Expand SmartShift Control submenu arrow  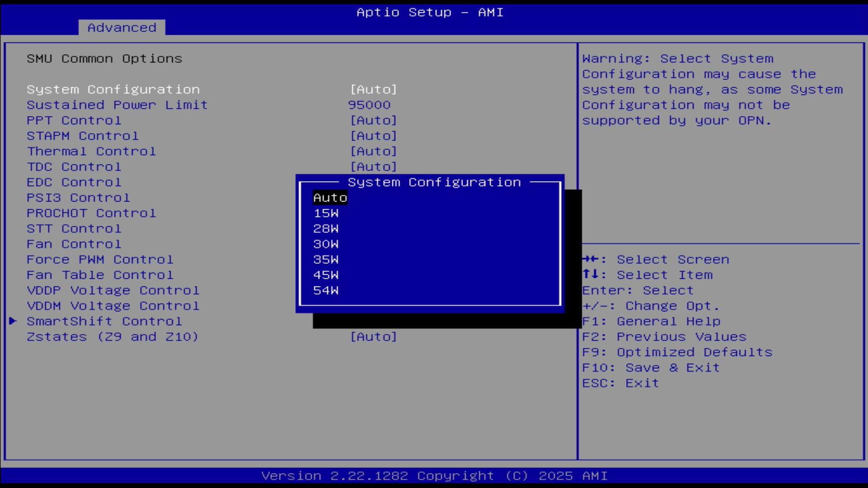[x=13, y=321]
